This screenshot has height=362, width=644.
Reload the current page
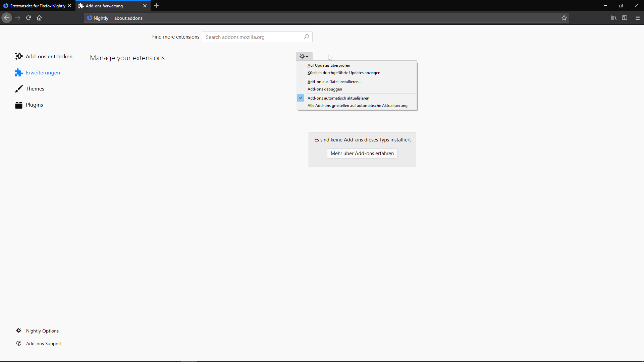29,18
